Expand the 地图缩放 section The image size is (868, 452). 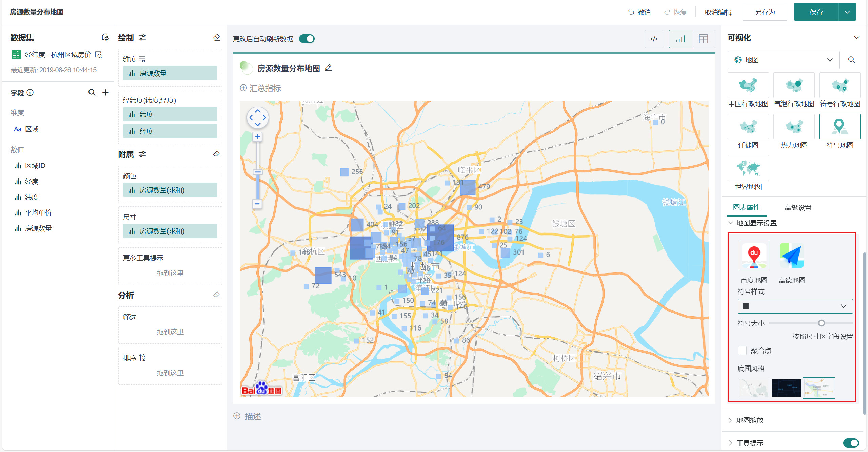(750, 420)
